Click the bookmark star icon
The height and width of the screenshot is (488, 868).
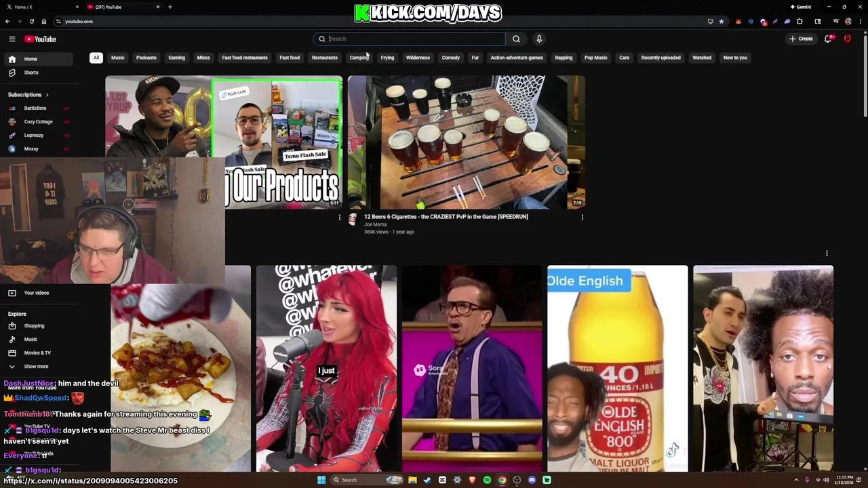coord(722,22)
